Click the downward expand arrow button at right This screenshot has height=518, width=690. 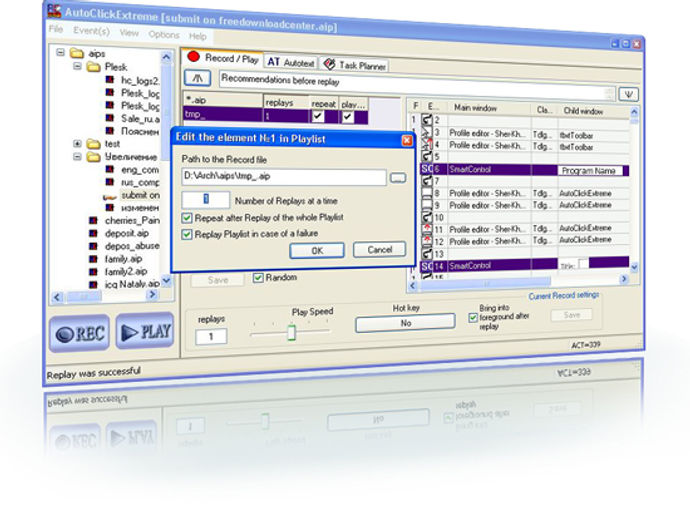click(629, 94)
